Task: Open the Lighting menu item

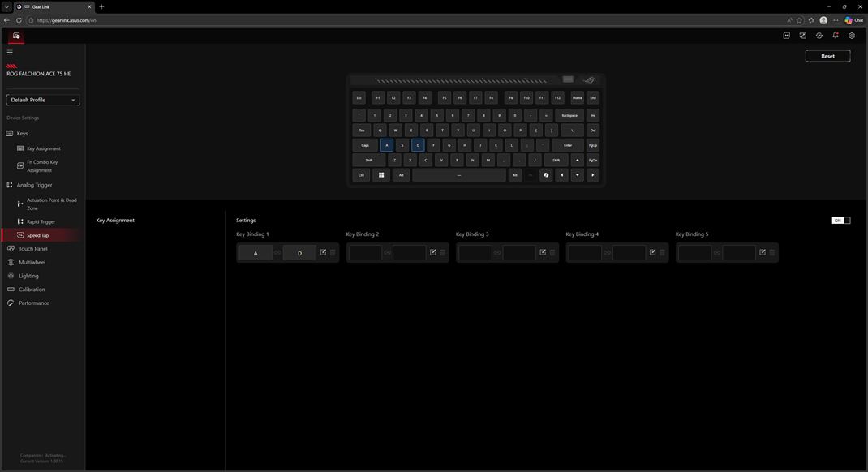Action: [28, 276]
